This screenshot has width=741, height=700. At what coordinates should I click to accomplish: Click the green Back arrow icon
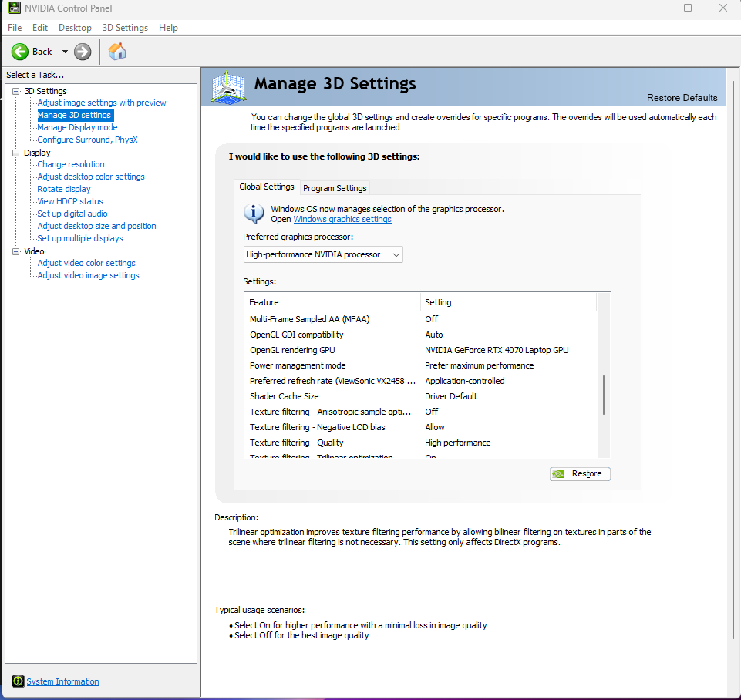pyautogui.click(x=20, y=52)
